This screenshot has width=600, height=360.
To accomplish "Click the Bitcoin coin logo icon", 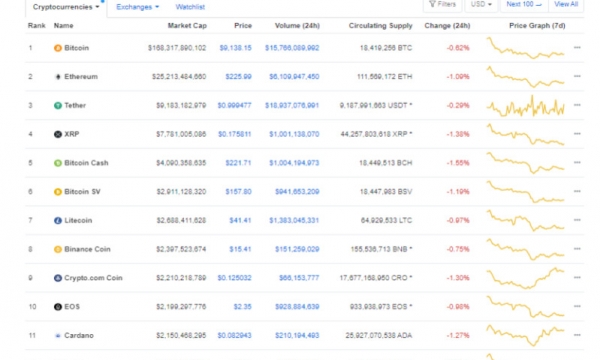I will click(57, 48).
